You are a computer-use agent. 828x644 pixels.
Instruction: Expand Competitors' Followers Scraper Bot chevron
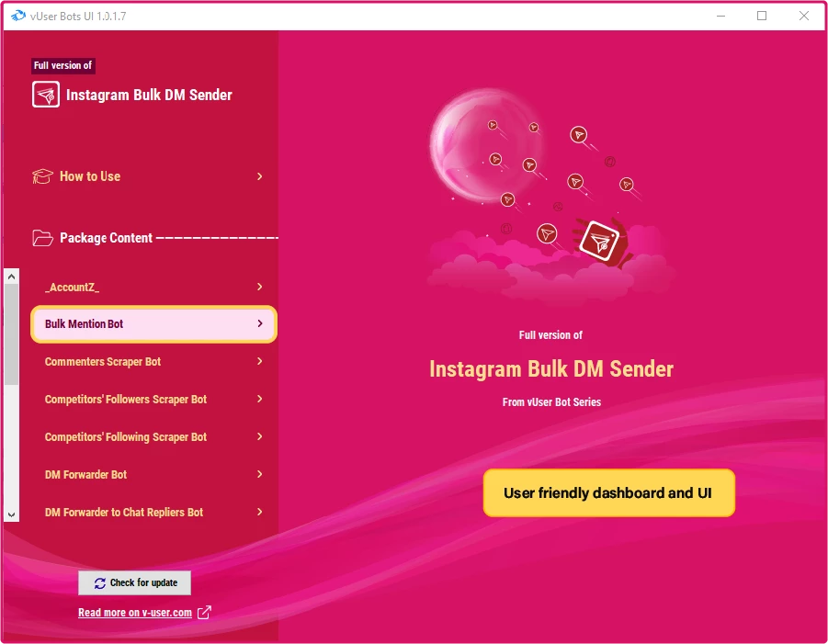(x=260, y=399)
